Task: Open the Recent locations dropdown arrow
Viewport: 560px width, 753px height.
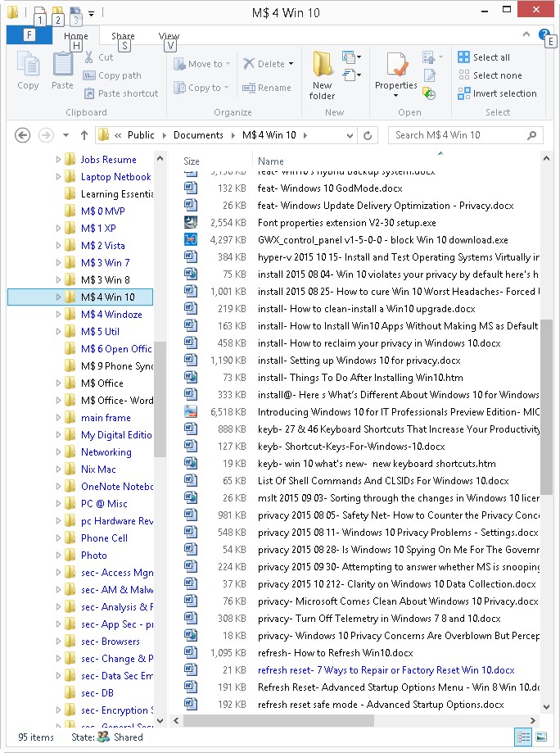Action: (65, 135)
